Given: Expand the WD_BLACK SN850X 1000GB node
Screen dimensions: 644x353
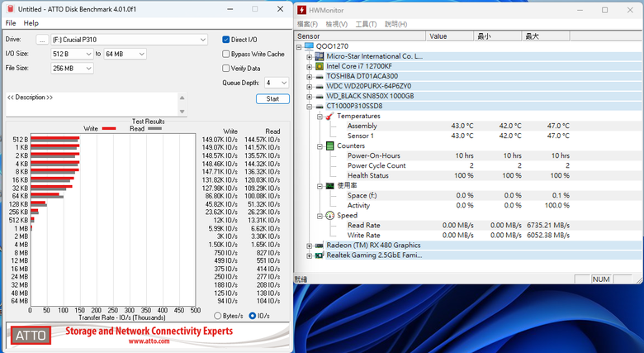Looking at the screenshot, I should 309,96.
